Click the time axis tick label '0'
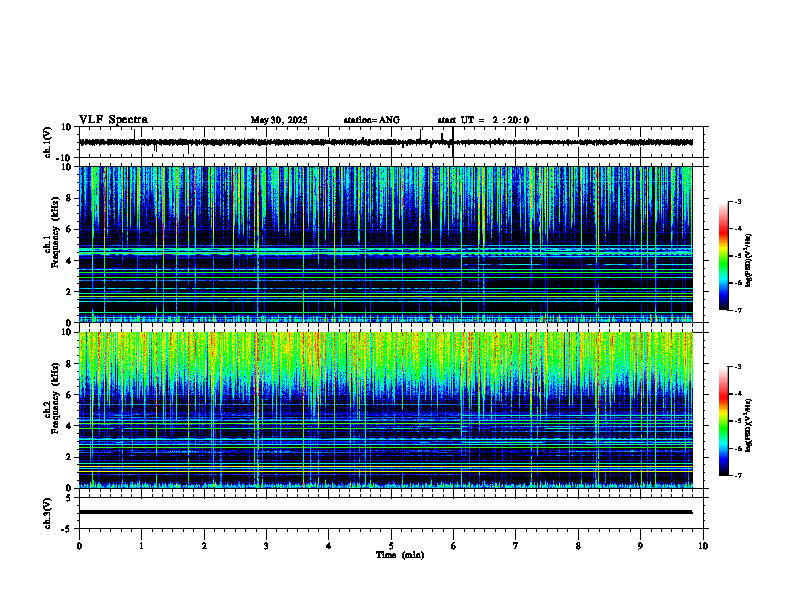This screenshot has height=612, width=792. (x=79, y=546)
